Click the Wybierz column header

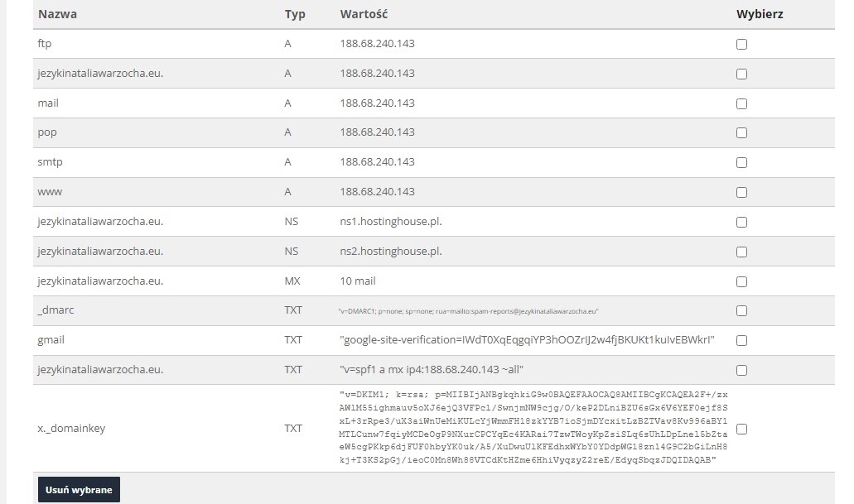(x=759, y=14)
